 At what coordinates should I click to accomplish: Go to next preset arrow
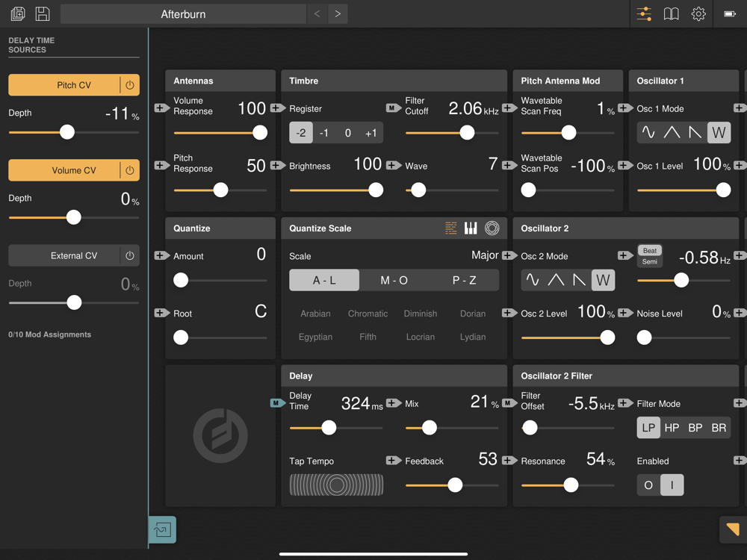338,13
